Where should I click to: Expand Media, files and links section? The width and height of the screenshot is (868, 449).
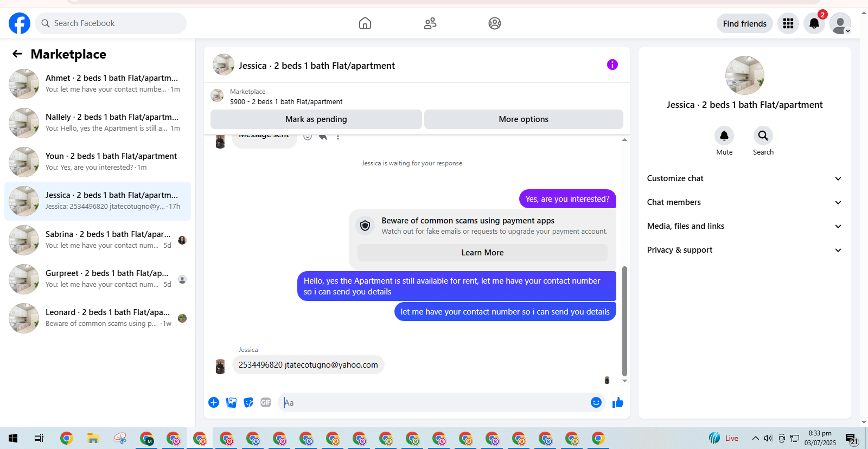[745, 226]
